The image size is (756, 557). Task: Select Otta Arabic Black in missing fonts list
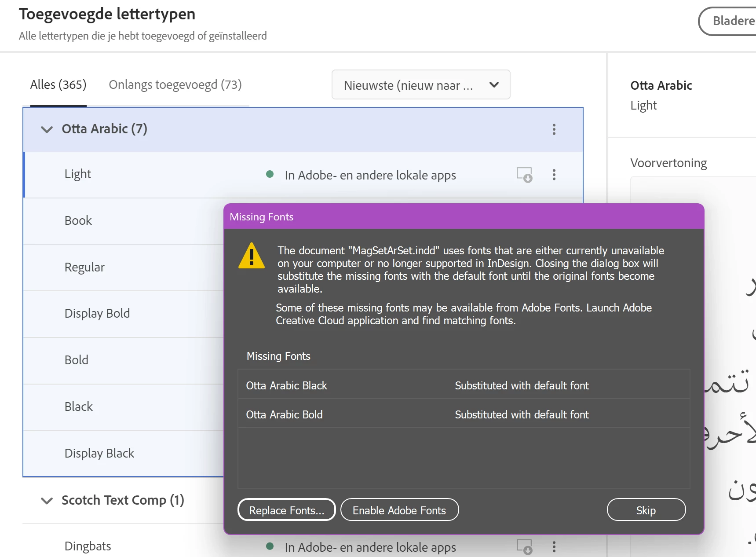point(464,385)
